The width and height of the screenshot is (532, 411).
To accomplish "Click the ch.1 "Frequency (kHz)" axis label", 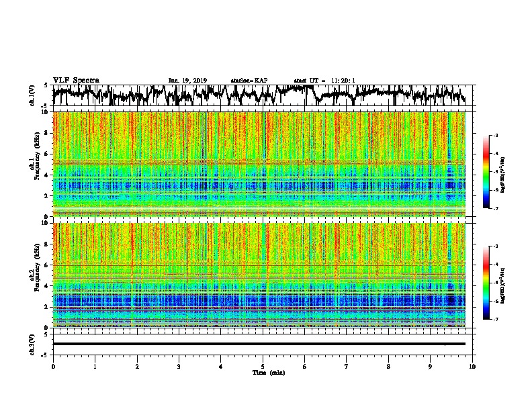I will (37, 156).
